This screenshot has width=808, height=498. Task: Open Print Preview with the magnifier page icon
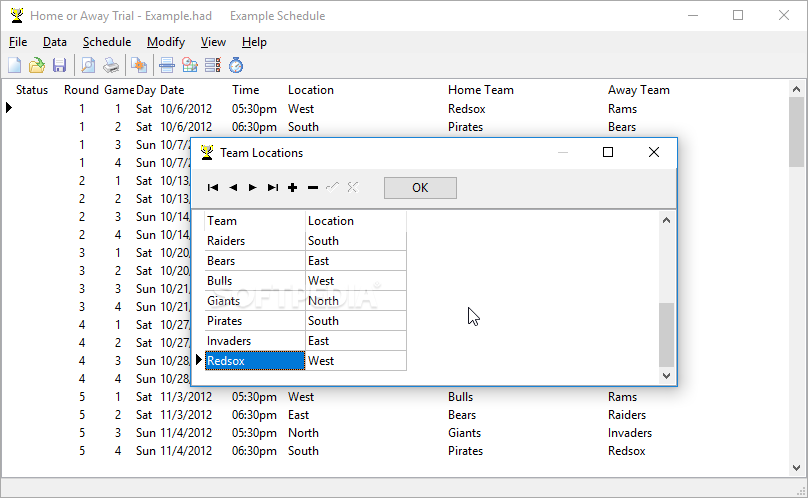coord(88,65)
